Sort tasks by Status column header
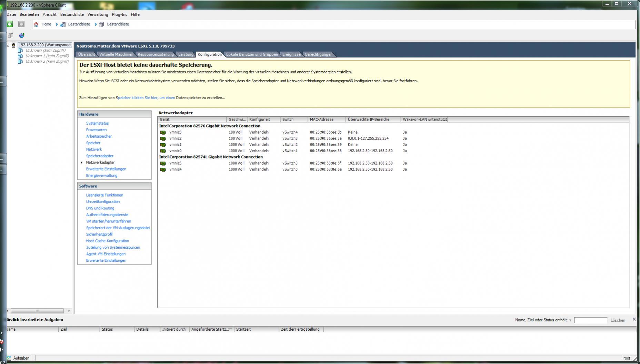 (x=117, y=329)
